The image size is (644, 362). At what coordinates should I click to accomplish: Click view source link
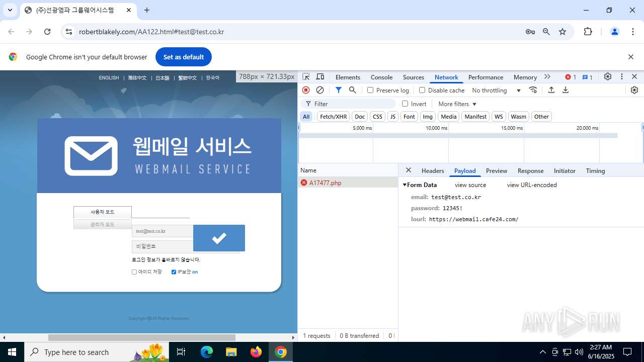[x=470, y=185]
